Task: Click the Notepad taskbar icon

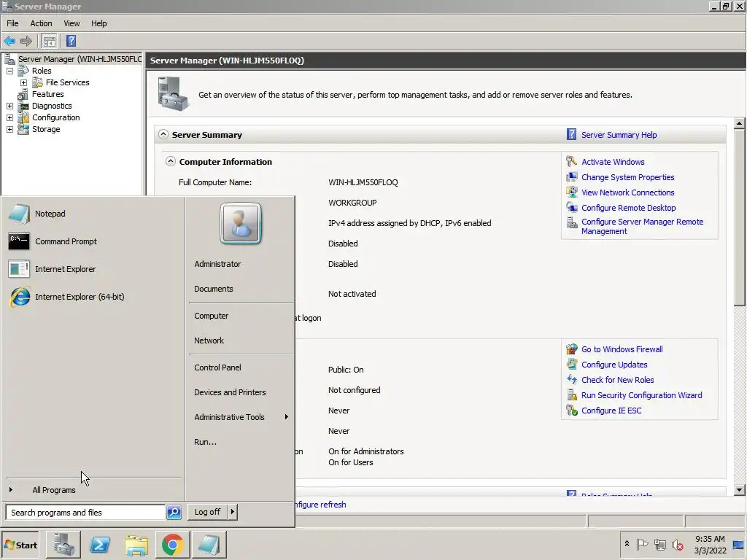Action: coord(209,545)
